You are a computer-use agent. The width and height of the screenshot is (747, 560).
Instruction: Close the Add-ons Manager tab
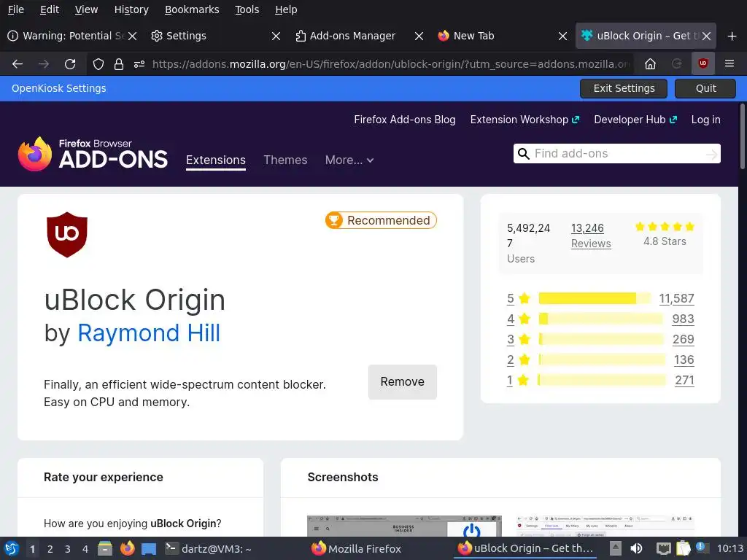coord(419,36)
